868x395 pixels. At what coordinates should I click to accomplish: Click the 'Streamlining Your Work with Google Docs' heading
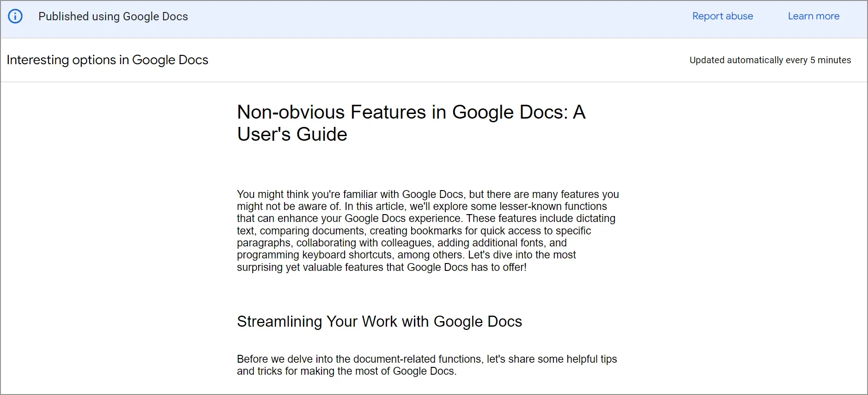379,322
